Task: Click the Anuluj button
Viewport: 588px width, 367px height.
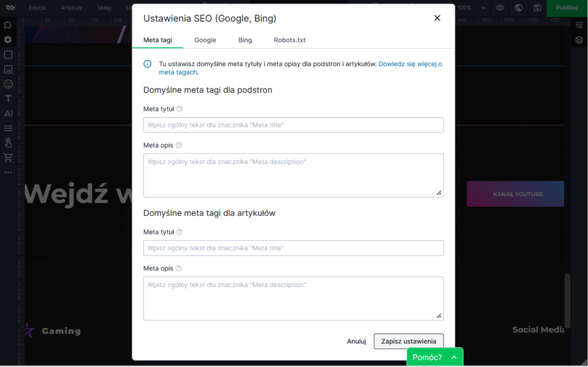Action: (x=356, y=341)
